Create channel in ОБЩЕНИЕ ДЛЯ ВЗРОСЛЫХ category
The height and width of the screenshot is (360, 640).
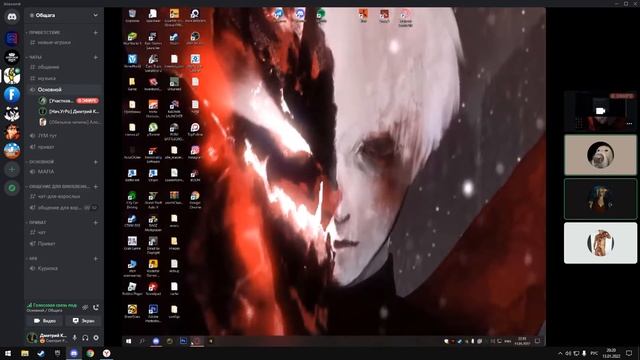click(x=96, y=187)
